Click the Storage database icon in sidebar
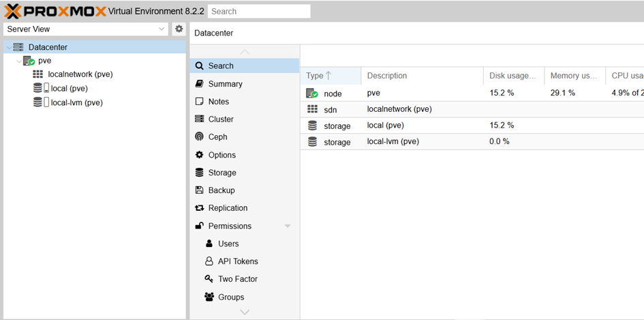Image resolution: width=644 pixels, height=320 pixels. 199,173
